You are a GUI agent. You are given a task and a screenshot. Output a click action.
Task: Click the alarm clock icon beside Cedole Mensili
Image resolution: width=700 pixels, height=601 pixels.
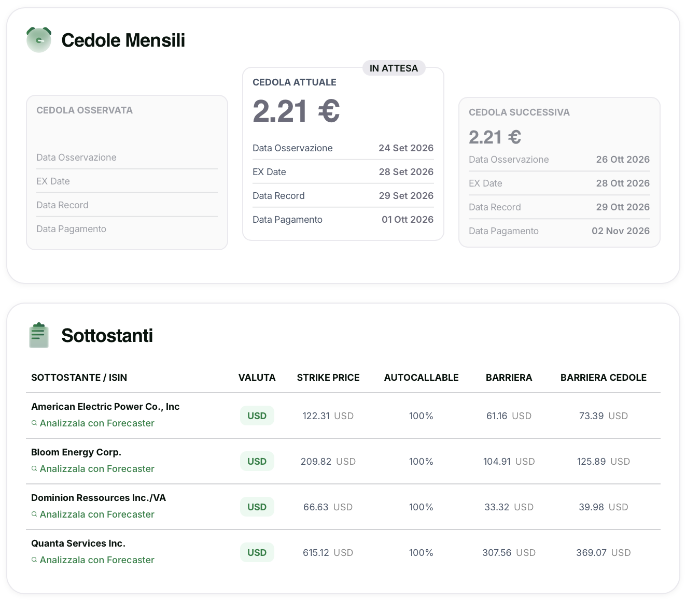tap(39, 40)
